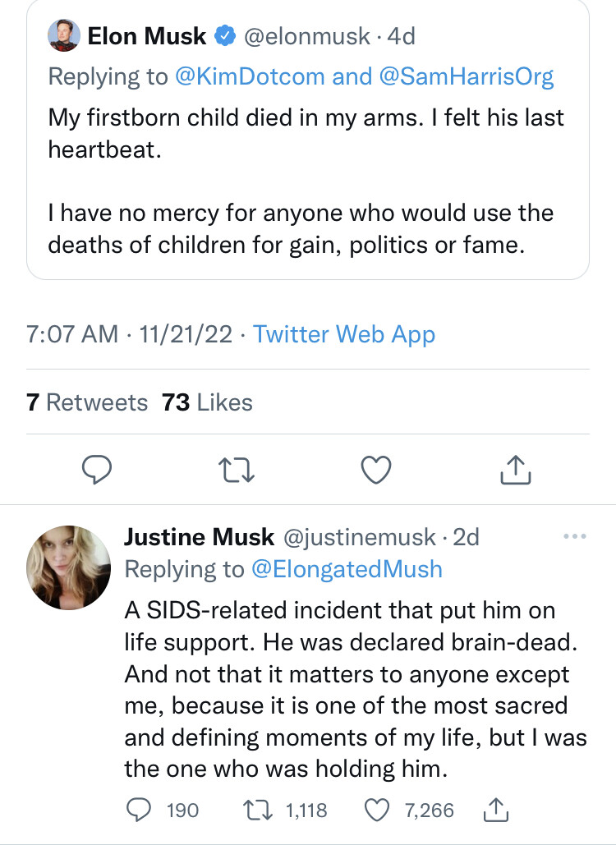616x845 pixels.
Task: Open Justine Musk's profile picture
Action: [69, 567]
